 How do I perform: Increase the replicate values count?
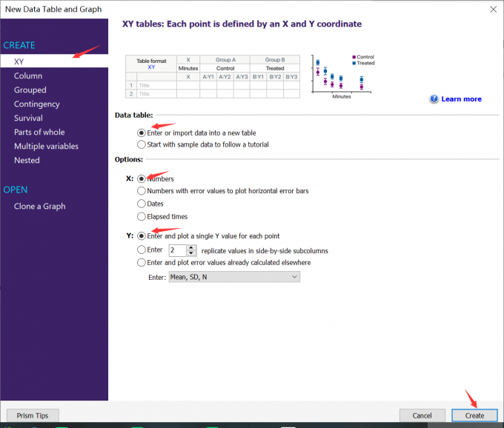click(191, 247)
